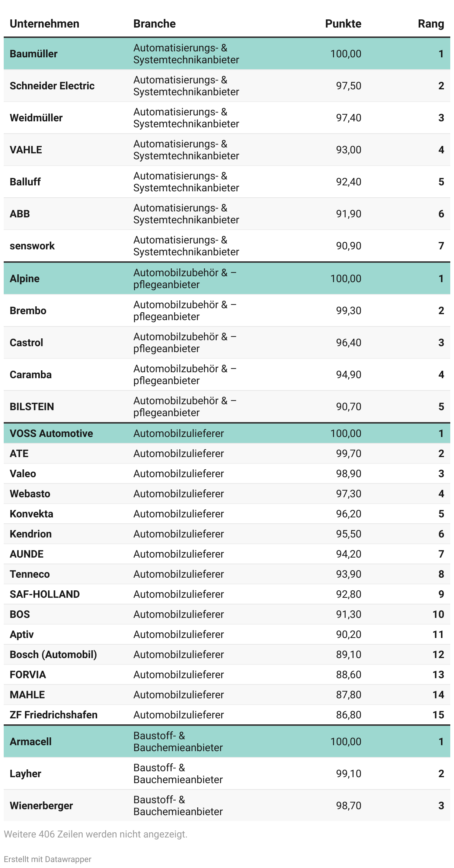Open the Erstellt mit Datawrapper link
454x868 pixels.
(x=48, y=859)
